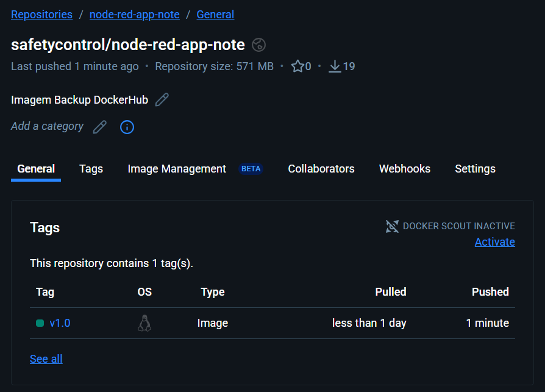Select the General tab

36,169
